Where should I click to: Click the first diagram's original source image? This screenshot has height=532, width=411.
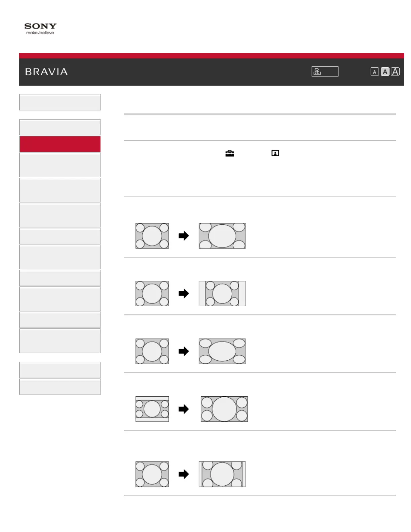[x=152, y=236]
